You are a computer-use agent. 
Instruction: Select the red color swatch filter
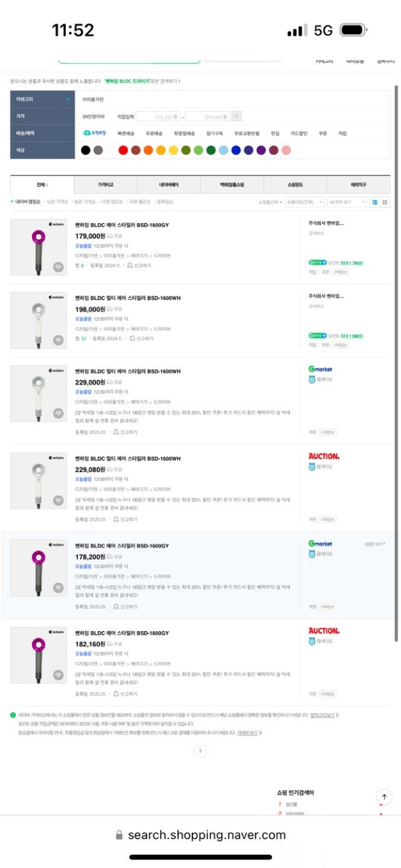click(123, 150)
